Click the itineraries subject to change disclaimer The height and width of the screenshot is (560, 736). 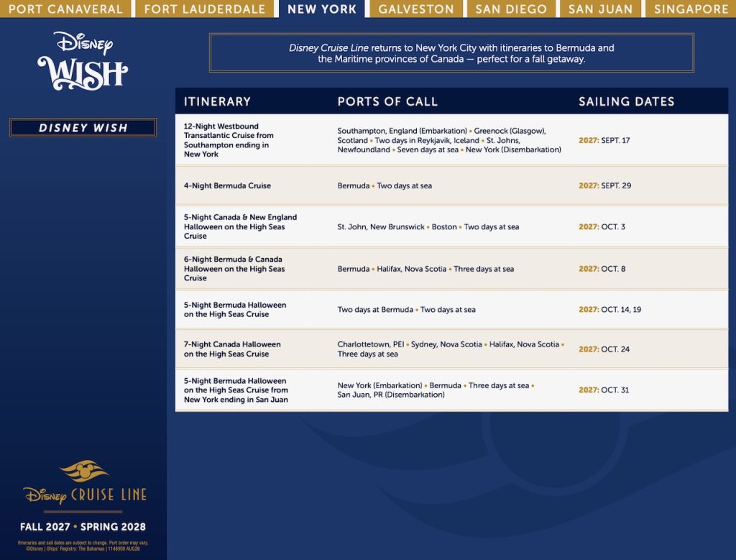[x=83, y=546]
